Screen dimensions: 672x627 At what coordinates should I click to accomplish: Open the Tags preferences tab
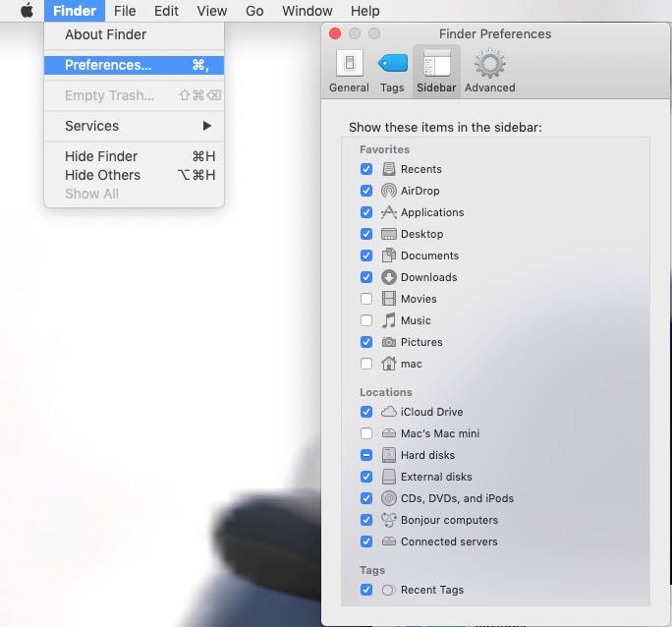click(x=392, y=71)
